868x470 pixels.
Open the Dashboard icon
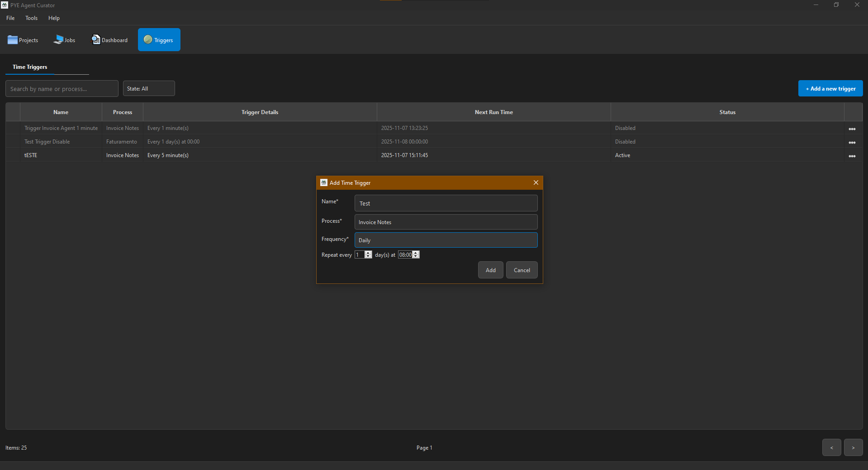109,40
